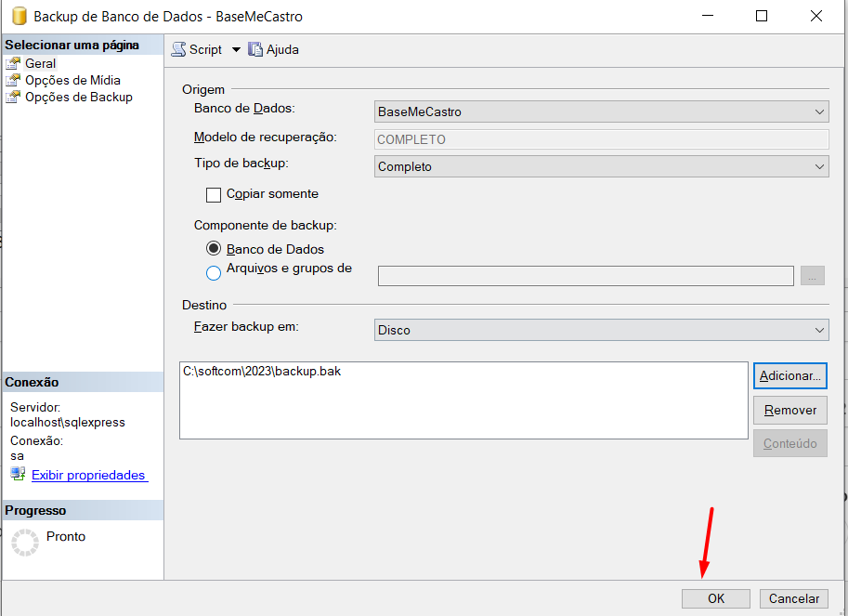Click the Adicionar button
The height and width of the screenshot is (616, 848).
click(x=789, y=376)
